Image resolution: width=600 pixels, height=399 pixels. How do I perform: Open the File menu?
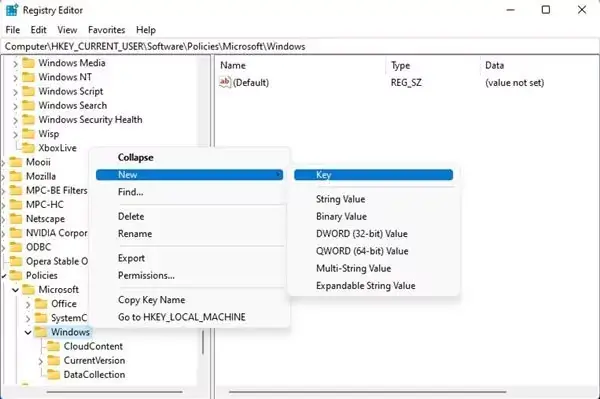pyautogui.click(x=13, y=30)
